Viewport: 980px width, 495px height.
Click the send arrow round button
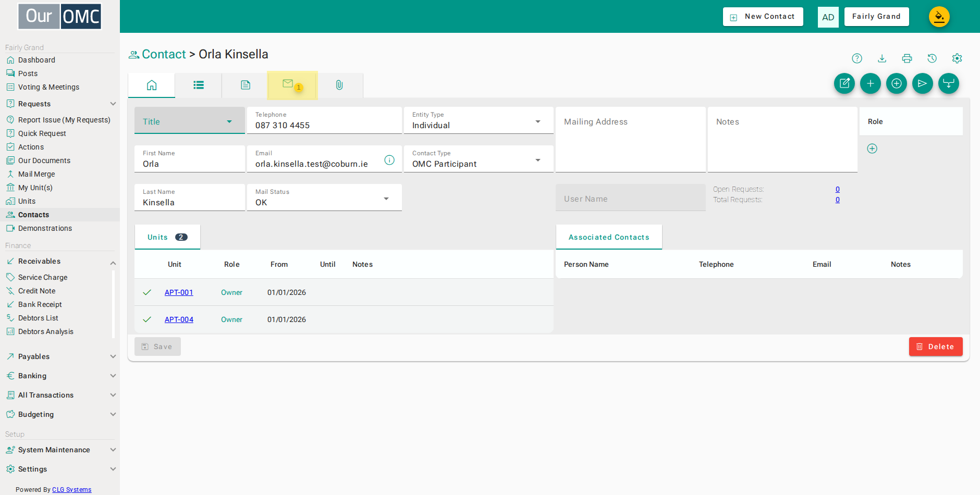923,83
